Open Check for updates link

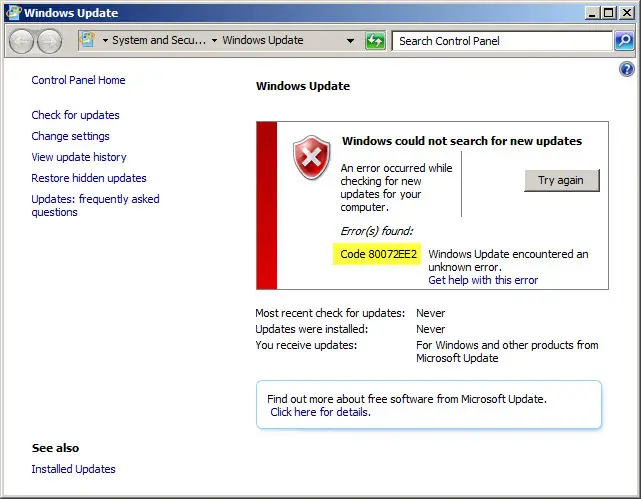(x=76, y=115)
